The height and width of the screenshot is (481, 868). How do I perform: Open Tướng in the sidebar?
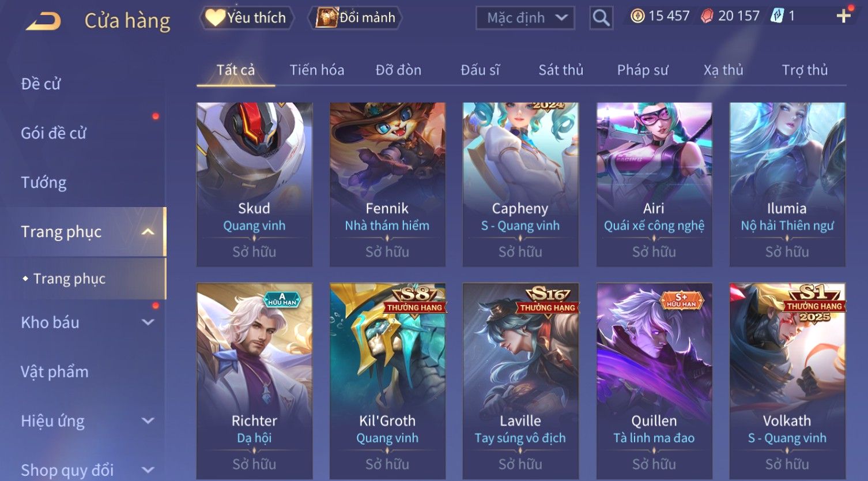(x=44, y=183)
